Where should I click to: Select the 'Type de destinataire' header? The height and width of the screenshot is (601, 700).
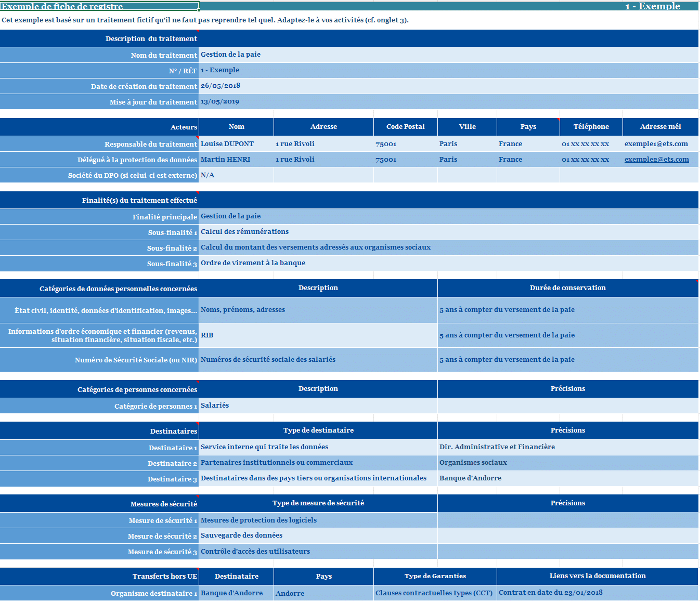pos(318,430)
